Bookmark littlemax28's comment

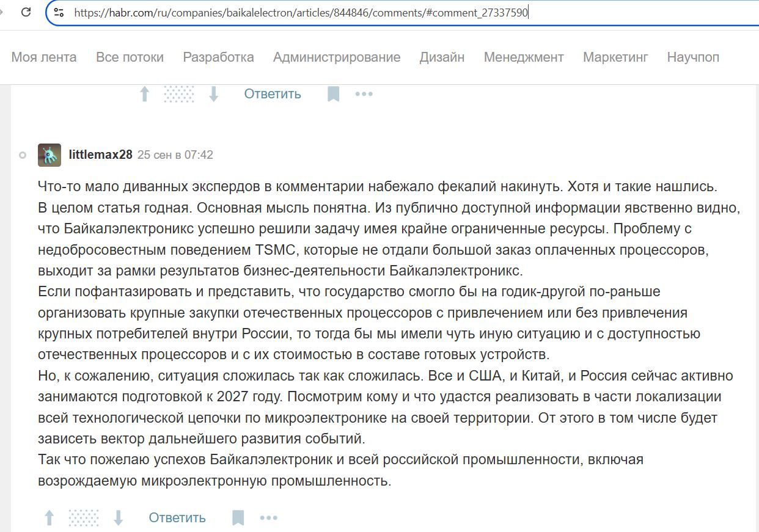point(238,518)
